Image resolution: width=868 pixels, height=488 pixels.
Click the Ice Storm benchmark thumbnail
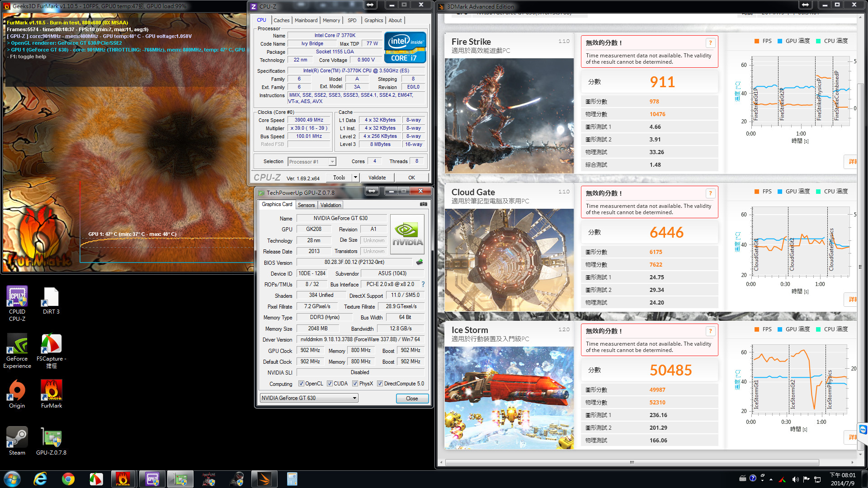pos(509,398)
